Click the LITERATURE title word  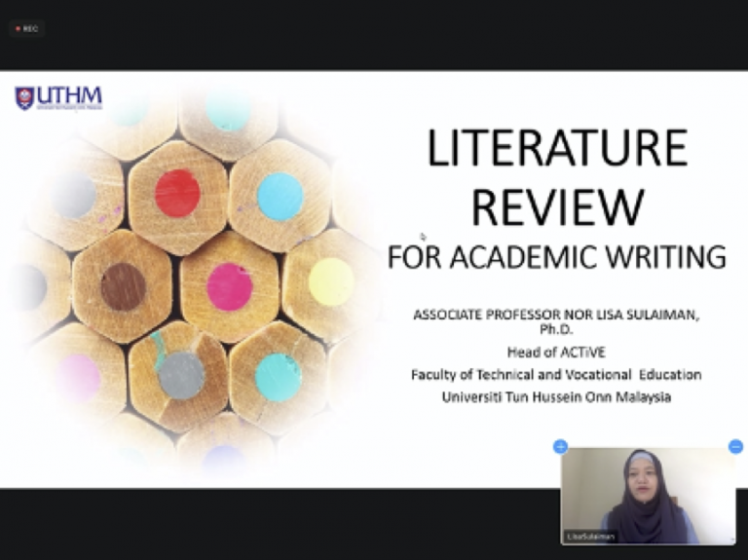(557, 148)
